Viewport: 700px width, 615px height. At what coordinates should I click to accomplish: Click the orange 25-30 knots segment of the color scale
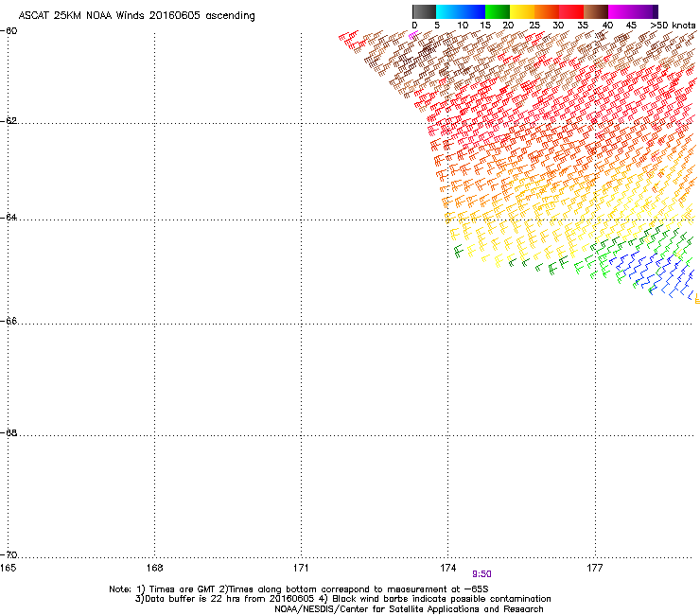coord(547,11)
